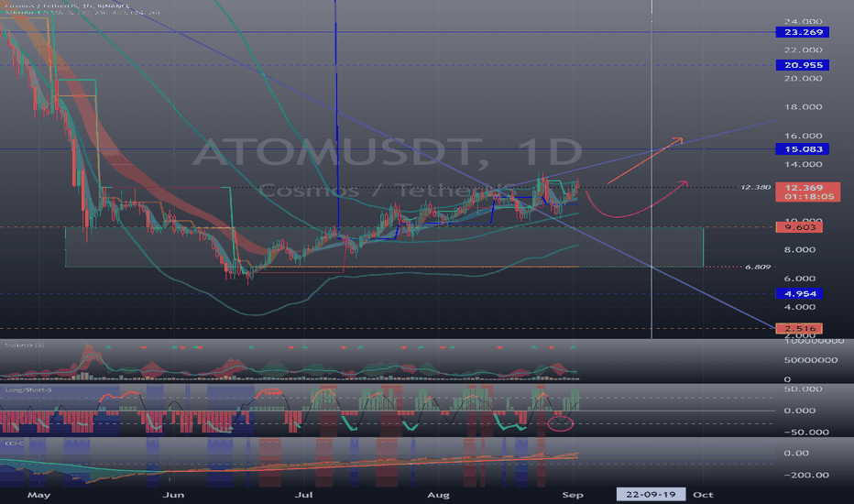Open the Volume (S) indicator label
This screenshot has height=504, width=854.
pos(24,345)
